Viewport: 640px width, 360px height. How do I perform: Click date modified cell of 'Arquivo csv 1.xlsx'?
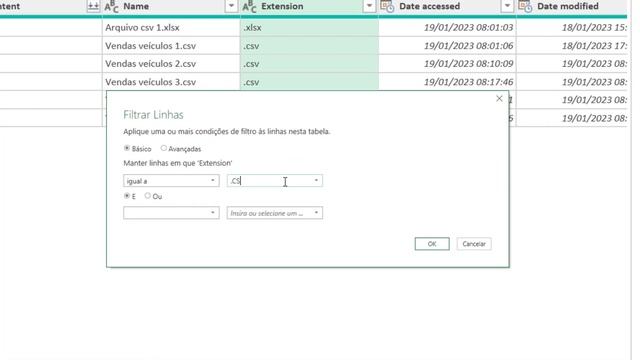point(571,27)
